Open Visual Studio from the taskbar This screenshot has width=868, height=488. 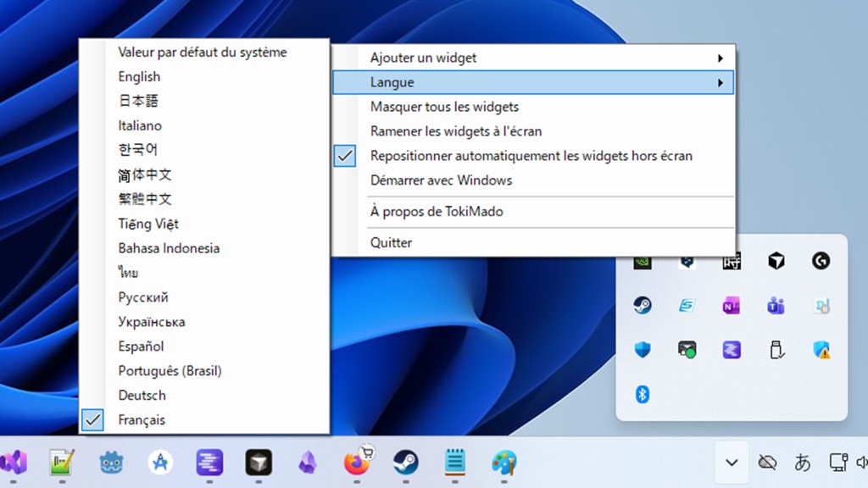[14, 463]
